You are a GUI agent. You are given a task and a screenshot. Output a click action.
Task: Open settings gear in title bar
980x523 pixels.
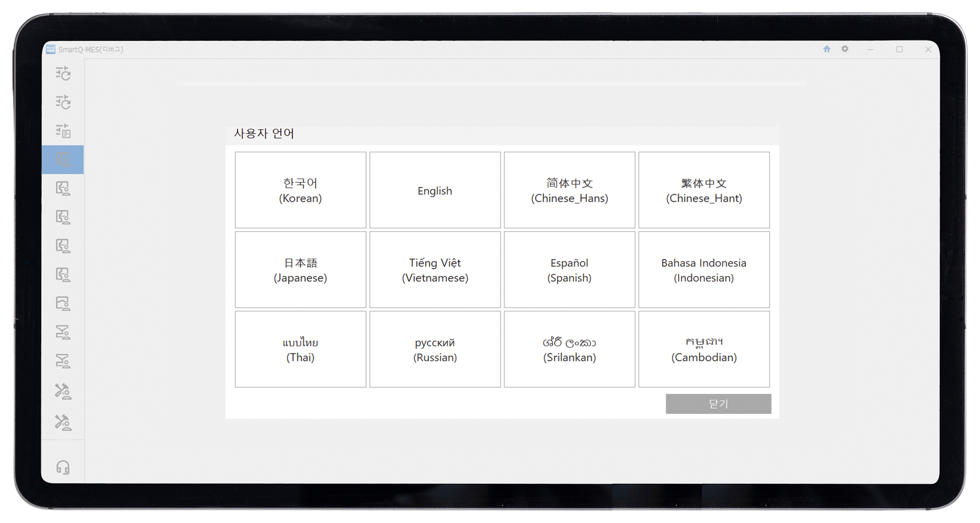pos(845,49)
